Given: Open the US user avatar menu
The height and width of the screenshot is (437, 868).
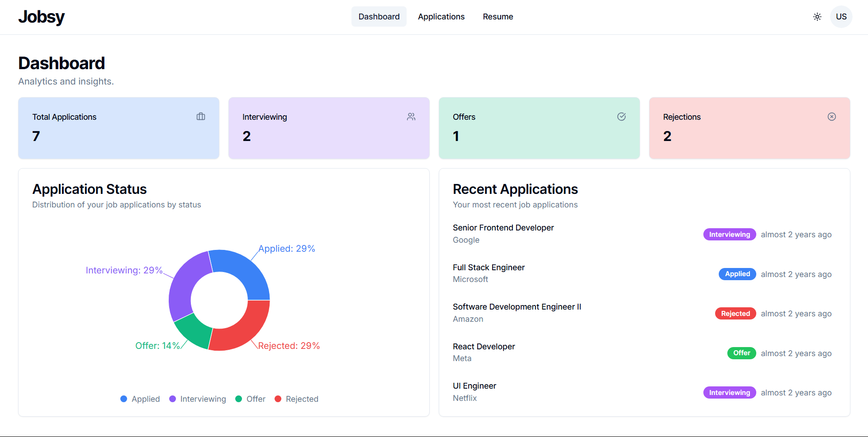Looking at the screenshot, I should coord(841,17).
